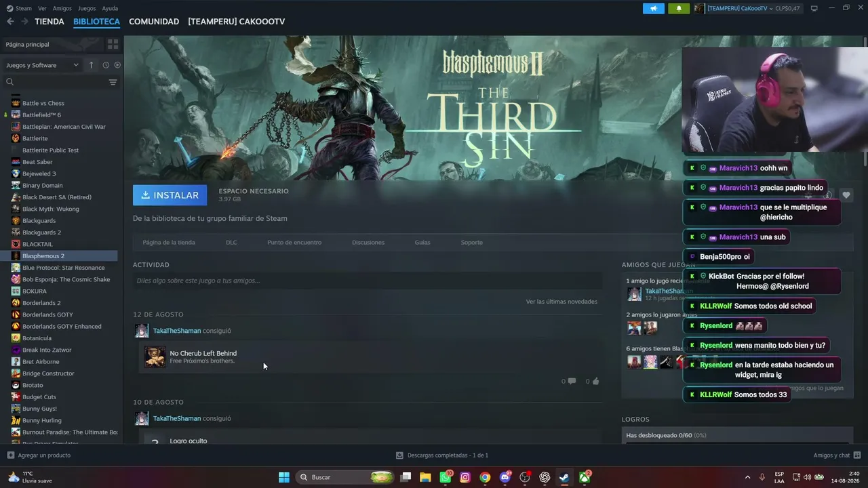Open File Explorer from the taskbar
The width and height of the screenshot is (868, 488).
pyautogui.click(x=425, y=477)
